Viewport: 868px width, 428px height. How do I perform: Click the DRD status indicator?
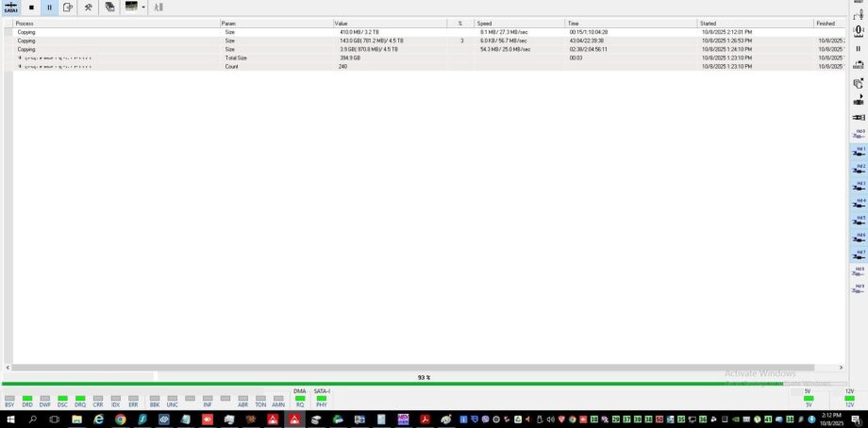(27, 399)
